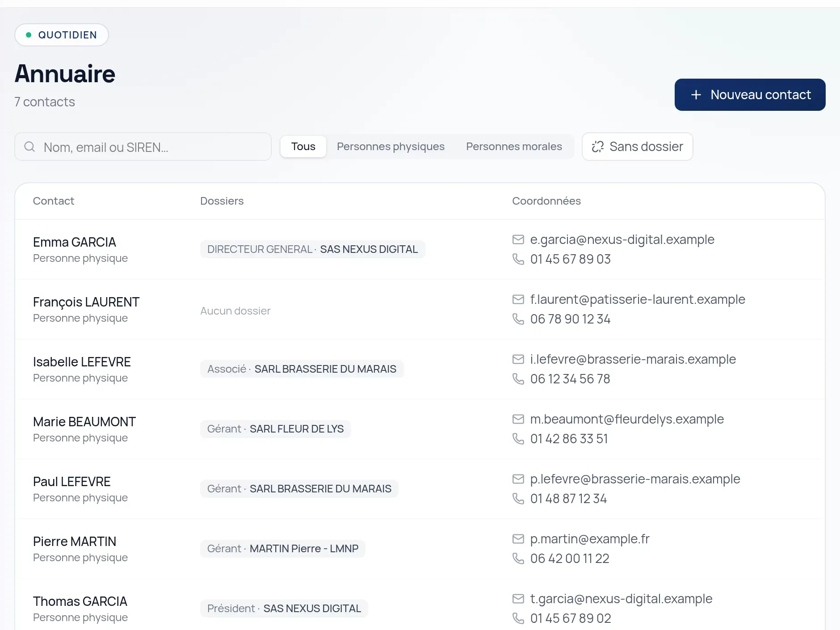The width and height of the screenshot is (840, 630).
Task: Switch to Personnes morales tab
Action: pyautogui.click(x=514, y=147)
